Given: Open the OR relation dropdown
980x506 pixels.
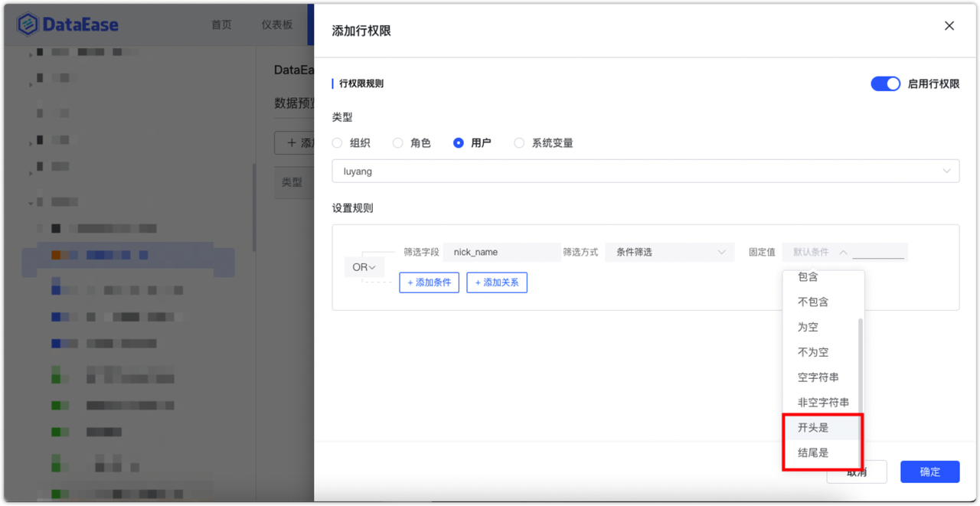Looking at the screenshot, I should (x=364, y=267).
